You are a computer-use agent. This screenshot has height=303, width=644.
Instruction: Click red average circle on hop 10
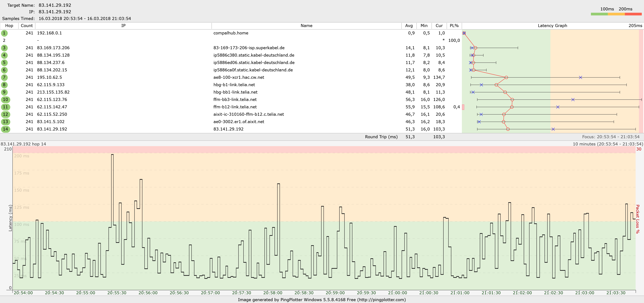[512, 100]
